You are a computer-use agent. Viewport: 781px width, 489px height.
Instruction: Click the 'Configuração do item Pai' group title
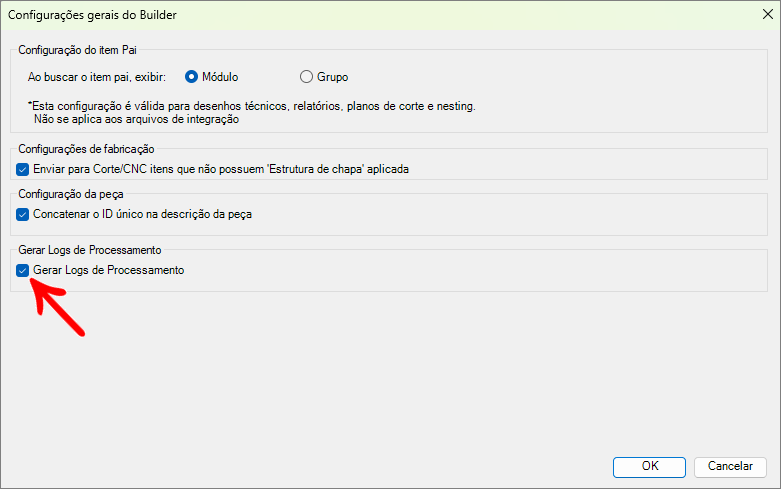(77, 50)
